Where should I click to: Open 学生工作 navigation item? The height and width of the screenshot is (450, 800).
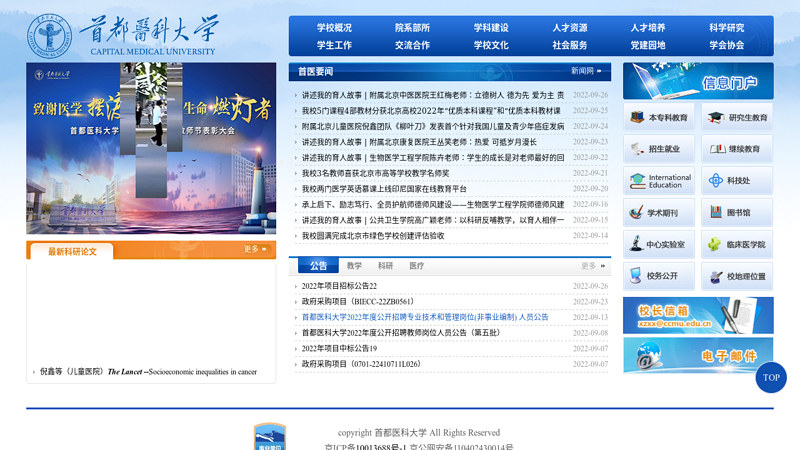click(334, 45)
